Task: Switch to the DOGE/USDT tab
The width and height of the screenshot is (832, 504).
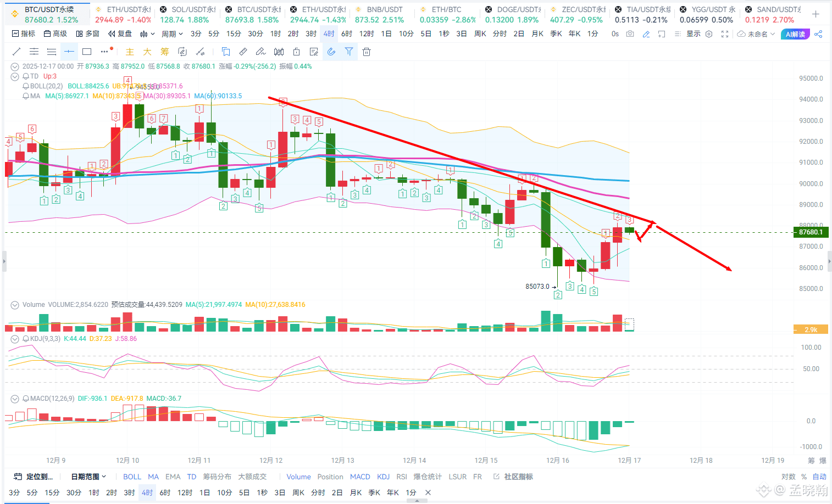Action: 512,15
